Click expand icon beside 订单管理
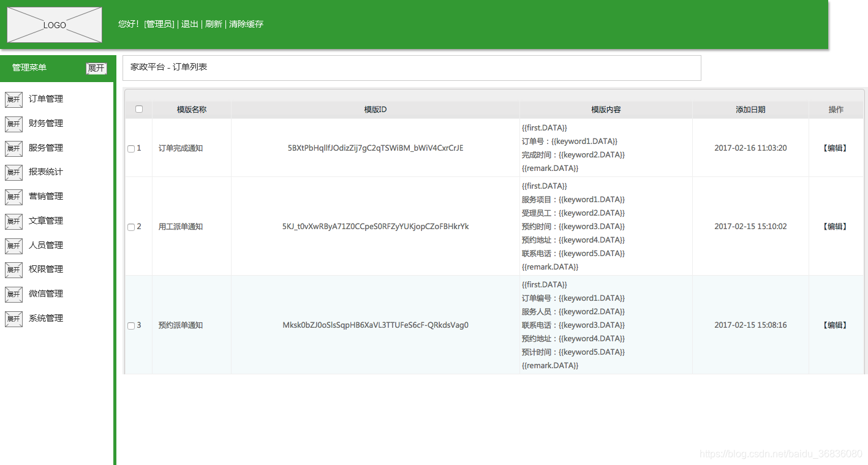 (x=13, y=99)
